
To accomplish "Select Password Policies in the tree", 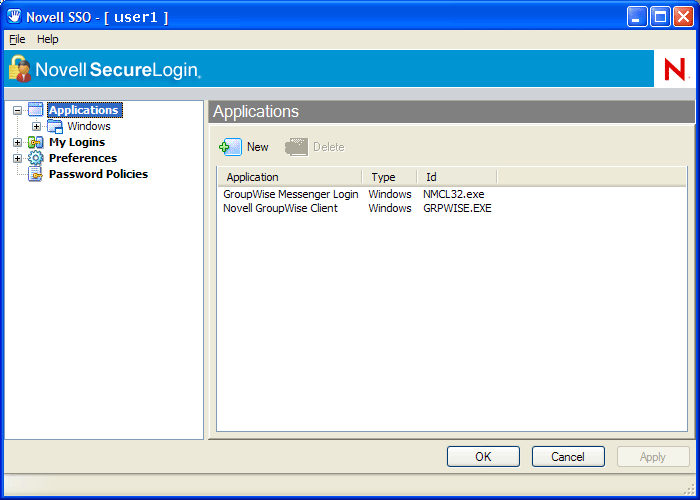I will tap(98, 174).
